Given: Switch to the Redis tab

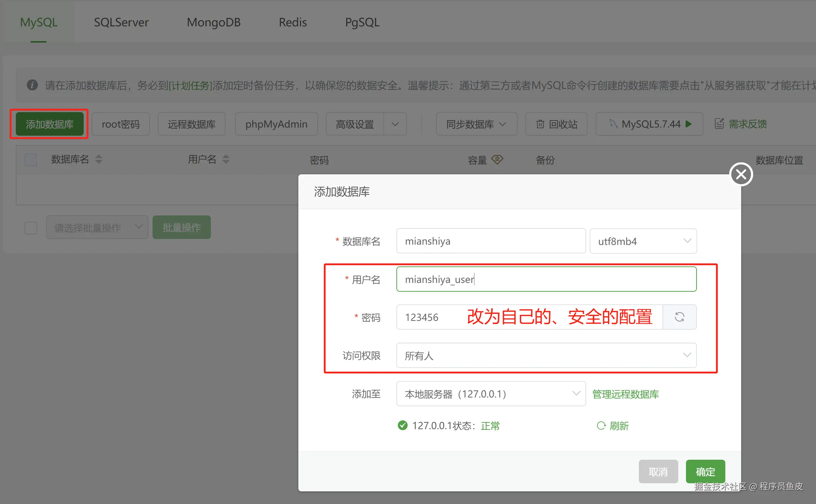Looking at the screenshot, I should (292, 22).
